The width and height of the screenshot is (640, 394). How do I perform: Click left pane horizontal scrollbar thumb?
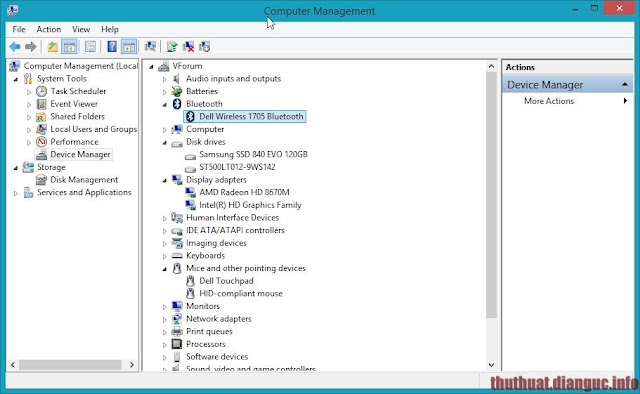pyautogui.click(x=70, y=365)
